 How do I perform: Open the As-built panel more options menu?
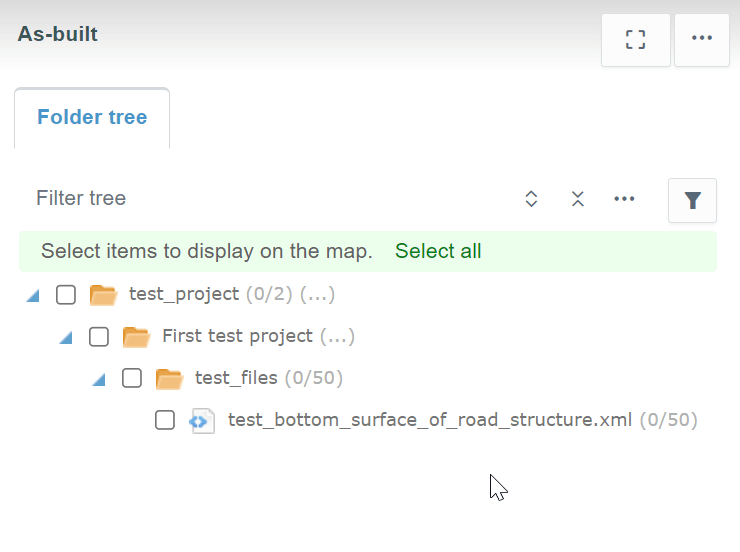[702, 39]
